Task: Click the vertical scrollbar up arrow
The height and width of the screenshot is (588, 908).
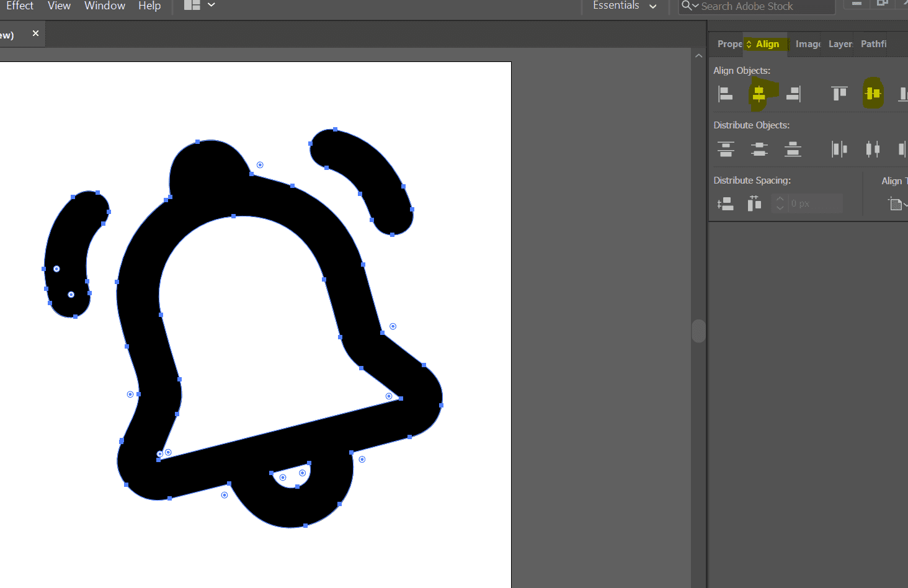Action: (699, 56)
